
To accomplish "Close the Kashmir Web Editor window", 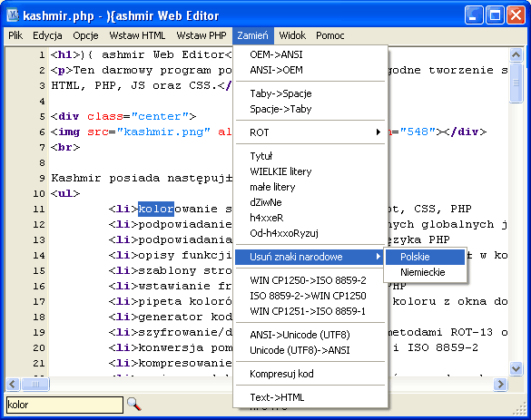I will point(516,15).
